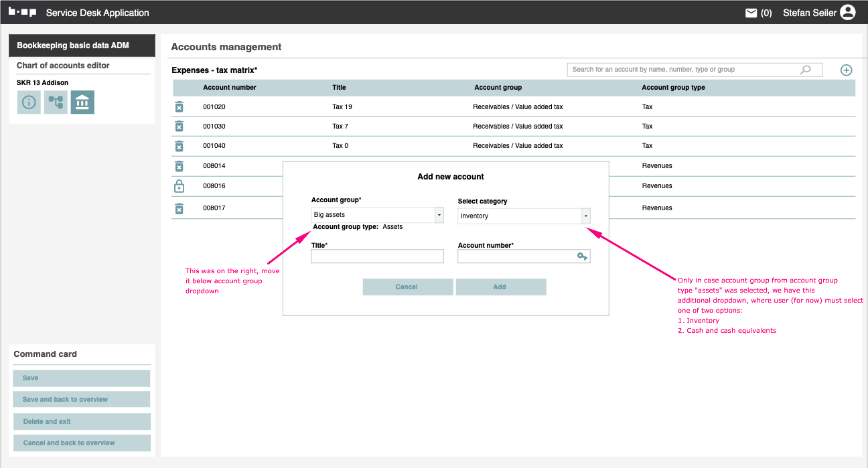This screenshot has height=468, width=868.
Task: Delete account 001020 using its trash icon
Action: [x=179, y=107]
